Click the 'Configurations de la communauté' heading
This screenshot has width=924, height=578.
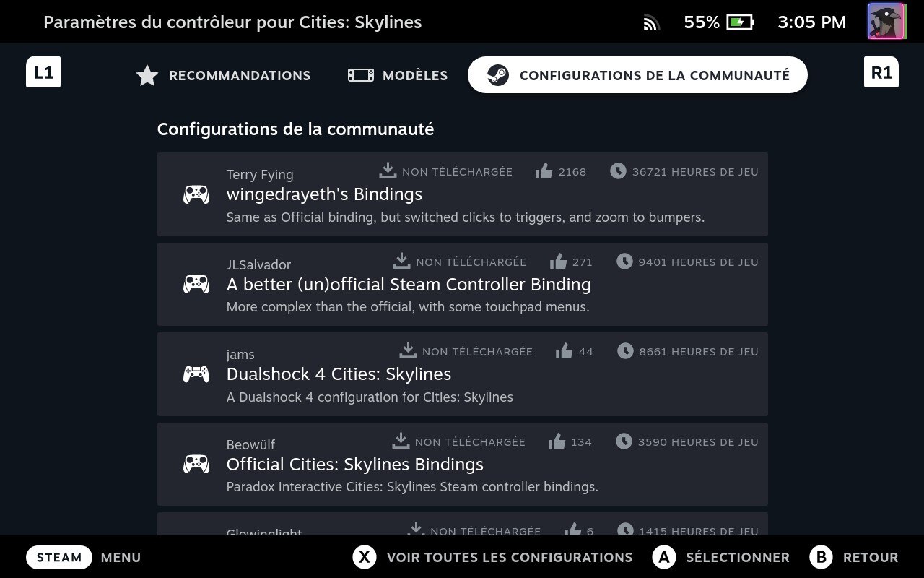296,129
